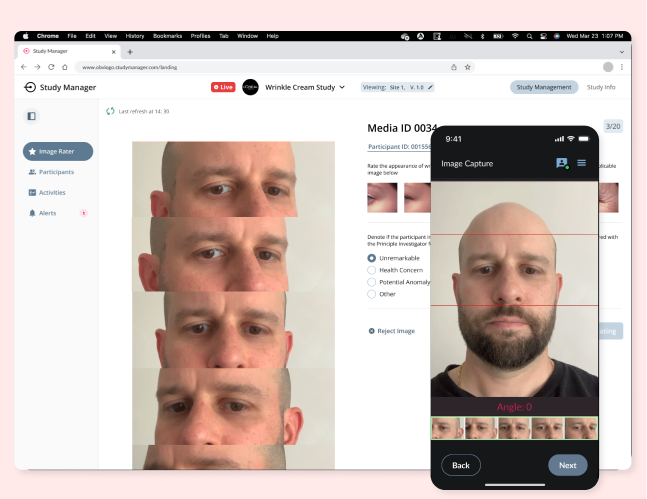Expand the Wrinkle Cream Study dropdown
Image resolution: width=647 pixels, height=499 pixels.
pos(342,87)
